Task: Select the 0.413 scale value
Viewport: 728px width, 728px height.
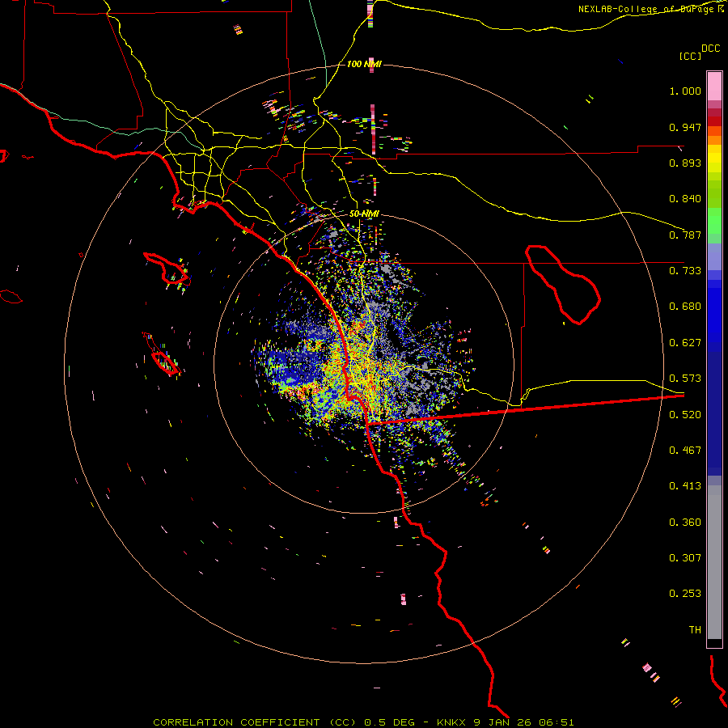Action: [x=685, y=486]
